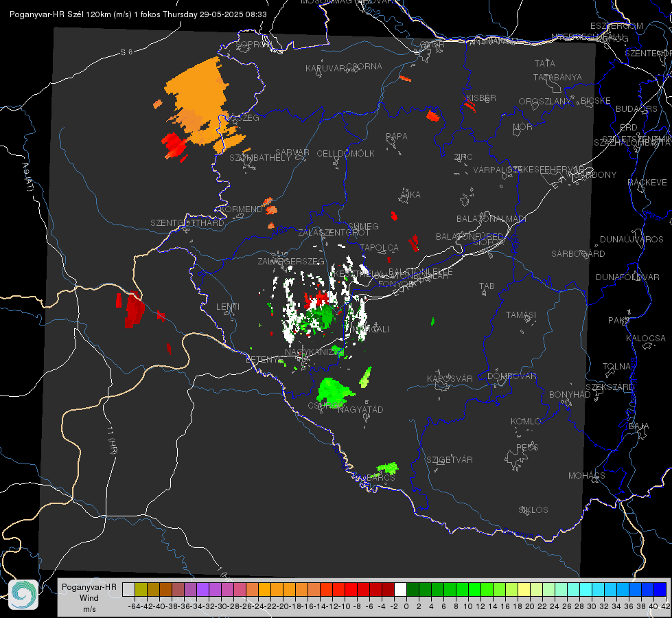Click the BAJA city label
This screenshot has width=672, height=618.
click(639, 426)
